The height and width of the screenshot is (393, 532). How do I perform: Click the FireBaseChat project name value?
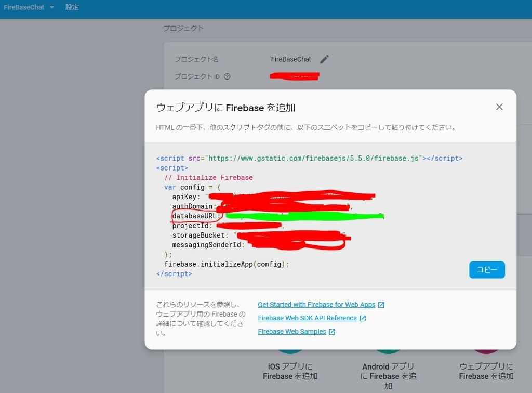291,59
